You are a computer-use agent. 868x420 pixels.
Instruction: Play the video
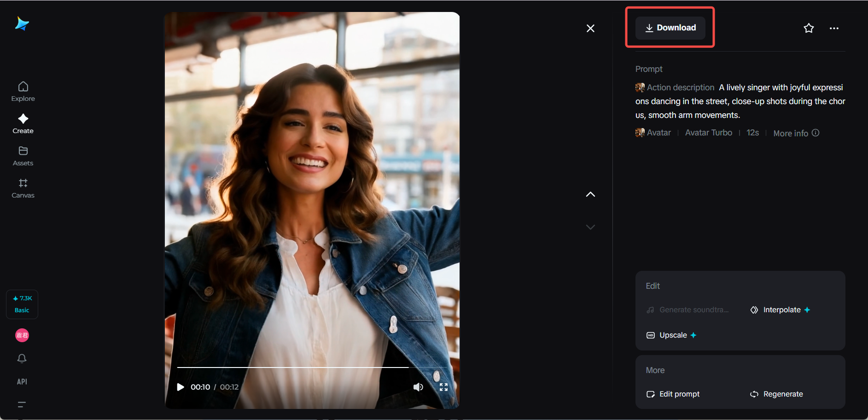pos(181,387)
